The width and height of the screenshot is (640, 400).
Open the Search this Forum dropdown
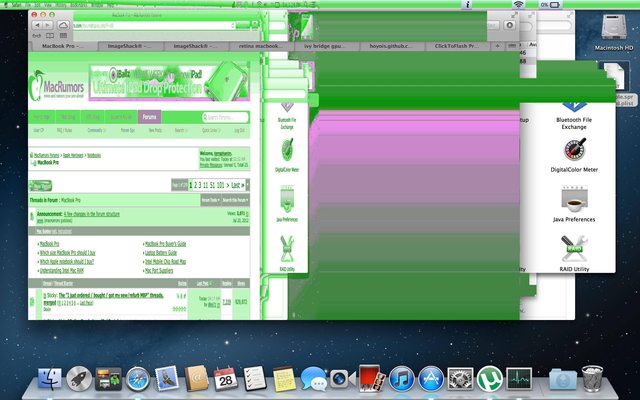pyautogui.click(x=235, y=200)
